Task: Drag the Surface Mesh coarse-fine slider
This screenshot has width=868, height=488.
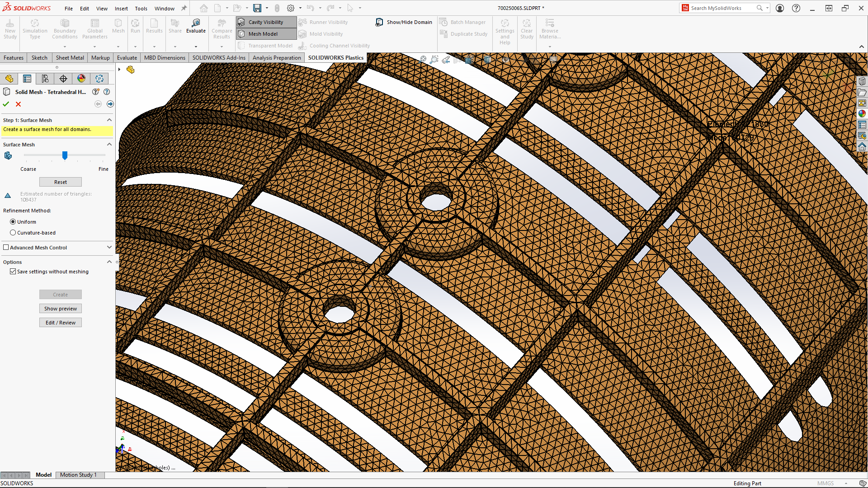Action: point(65,155)
